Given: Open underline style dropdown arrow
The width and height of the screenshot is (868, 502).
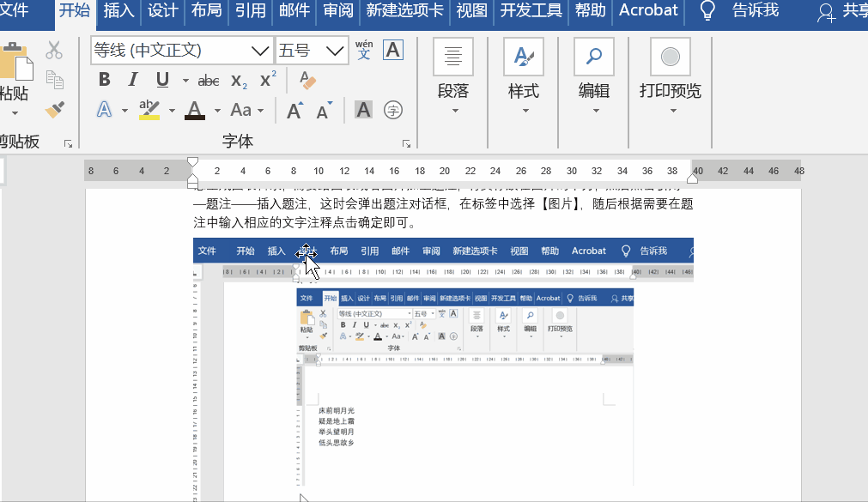Looking at the screenshot, I should [185, 81].
